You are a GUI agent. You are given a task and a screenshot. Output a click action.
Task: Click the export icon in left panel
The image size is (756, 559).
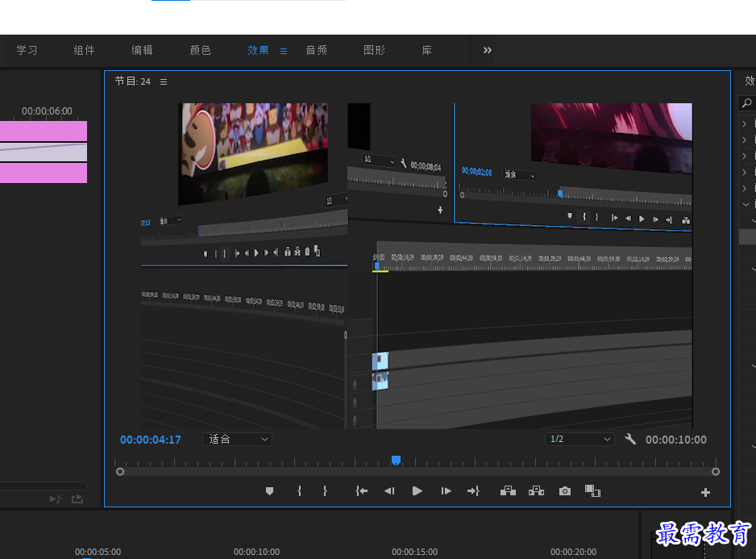(77, 499)
